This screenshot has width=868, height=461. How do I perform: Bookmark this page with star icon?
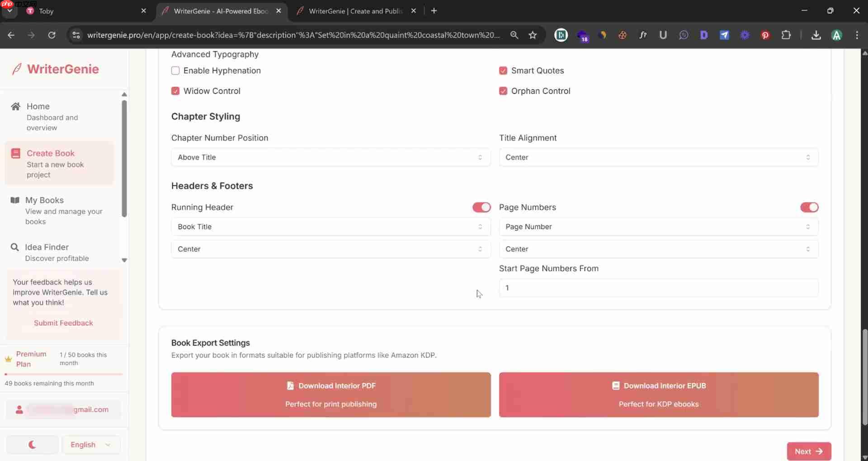533,35
